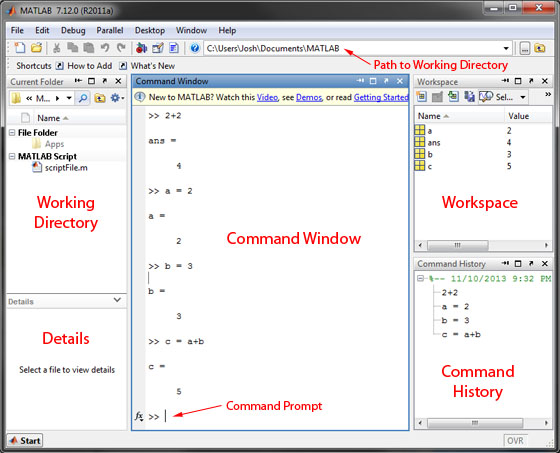Collapse the 11/10/2013 command history session
The height and width of the screenshot is (453, 560).
click(420, 279)
